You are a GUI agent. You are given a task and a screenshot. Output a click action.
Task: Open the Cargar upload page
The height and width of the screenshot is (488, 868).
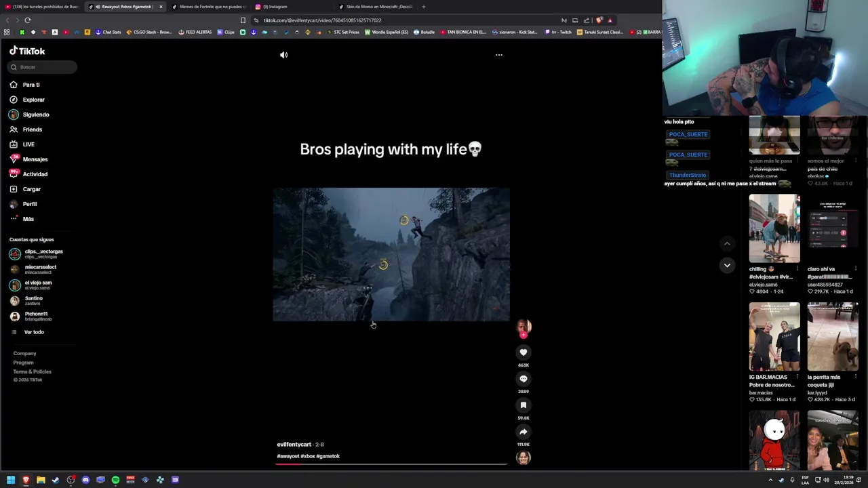click(x=32, y=189)
